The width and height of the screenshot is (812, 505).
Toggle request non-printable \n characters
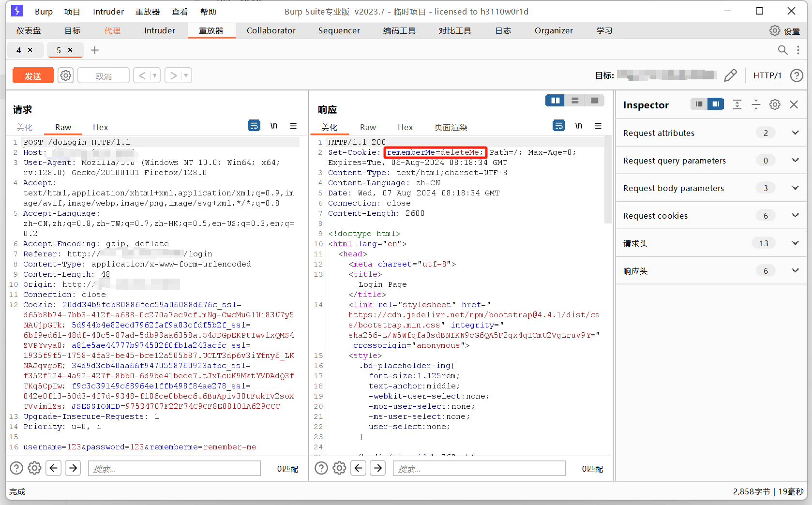[274, 126]
